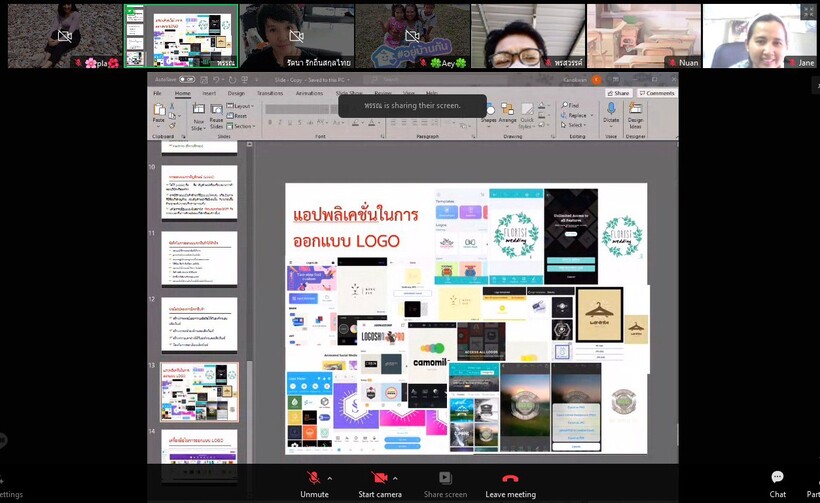Select slide 13 thumbnail
Viewport: 820px width, 503px height.
coord(199,392)
